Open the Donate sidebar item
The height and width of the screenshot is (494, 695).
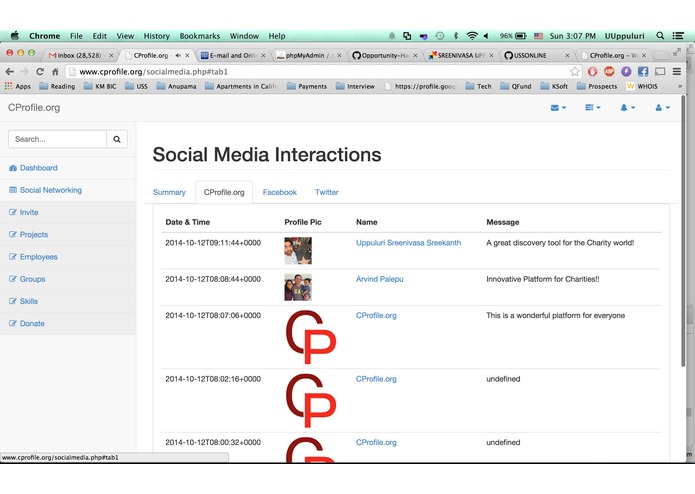pos(32,323)
